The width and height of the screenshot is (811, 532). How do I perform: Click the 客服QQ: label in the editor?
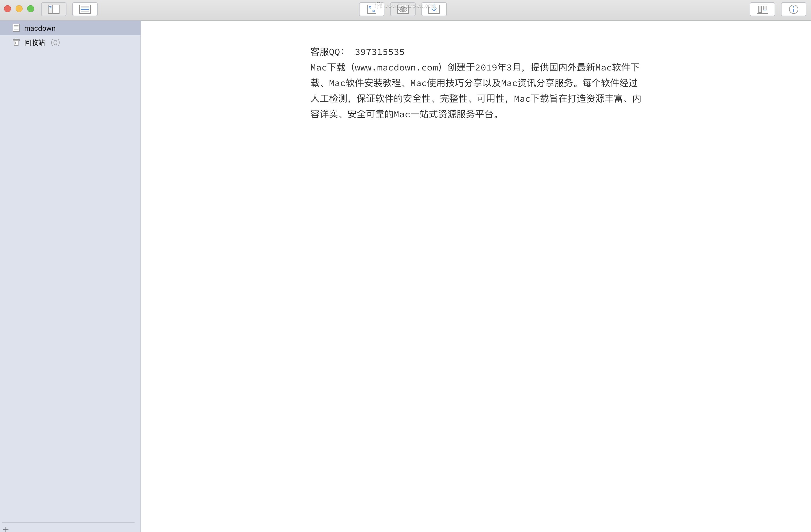tap(327, 52)
